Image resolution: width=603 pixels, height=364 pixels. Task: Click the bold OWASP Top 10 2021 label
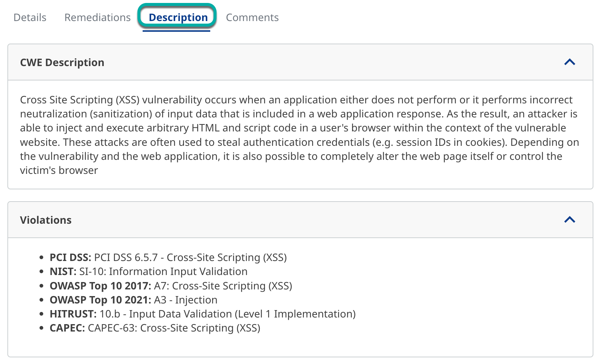(100, 300)
